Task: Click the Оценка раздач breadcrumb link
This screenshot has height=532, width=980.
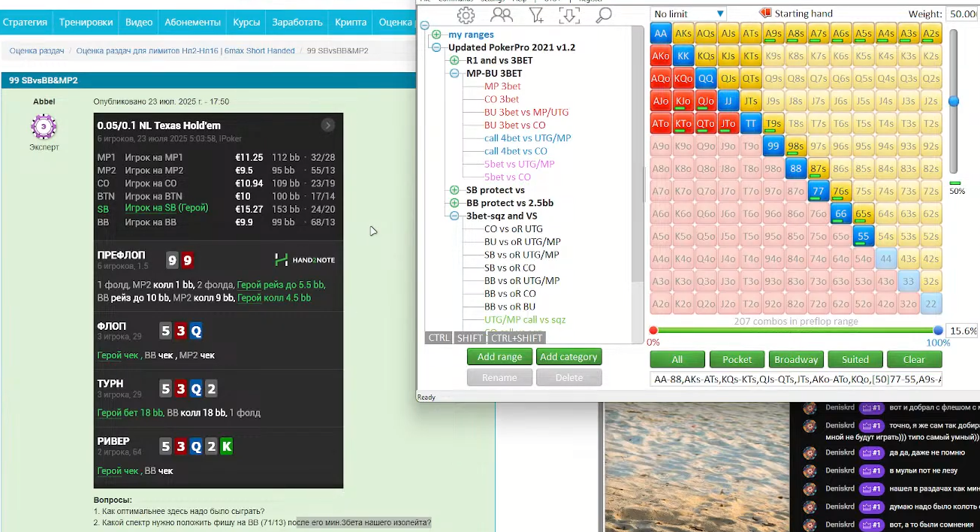Action: [37, 51]
